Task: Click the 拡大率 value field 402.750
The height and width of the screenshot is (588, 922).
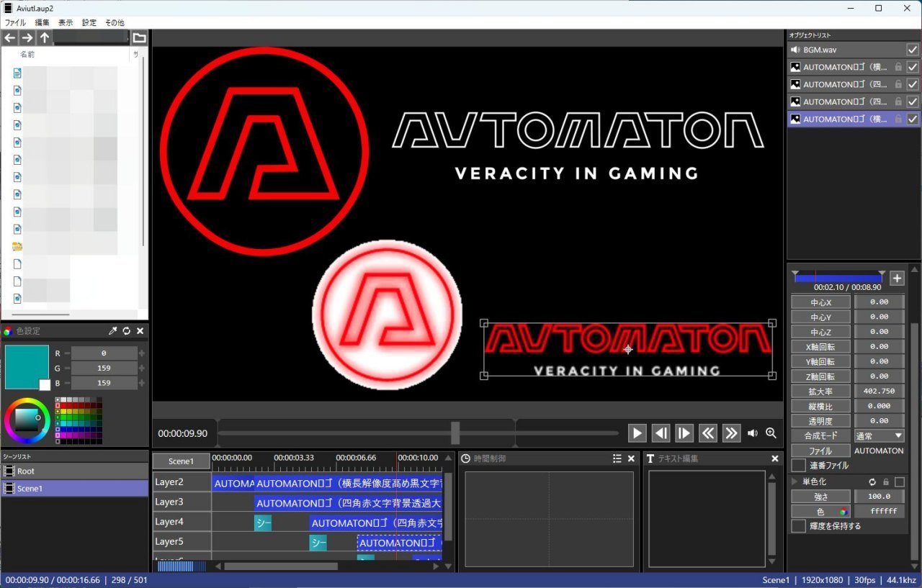Action: (880, 392)
